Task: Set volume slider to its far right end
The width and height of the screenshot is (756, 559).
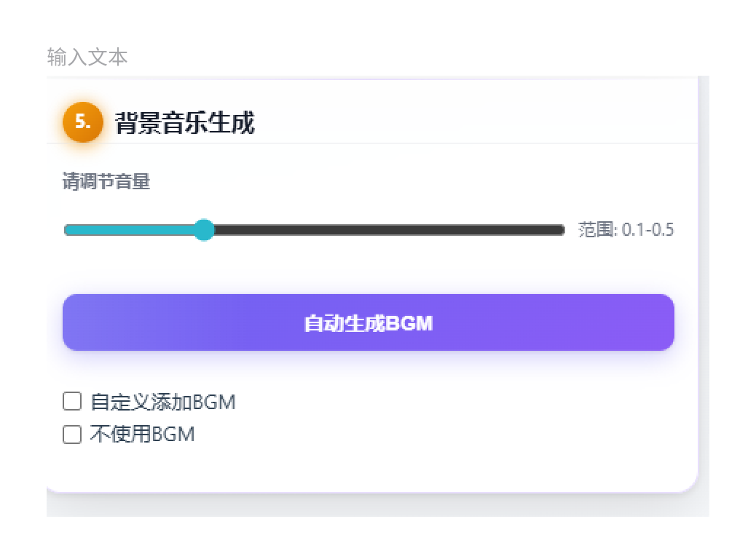Action: (x=562, y=230)
